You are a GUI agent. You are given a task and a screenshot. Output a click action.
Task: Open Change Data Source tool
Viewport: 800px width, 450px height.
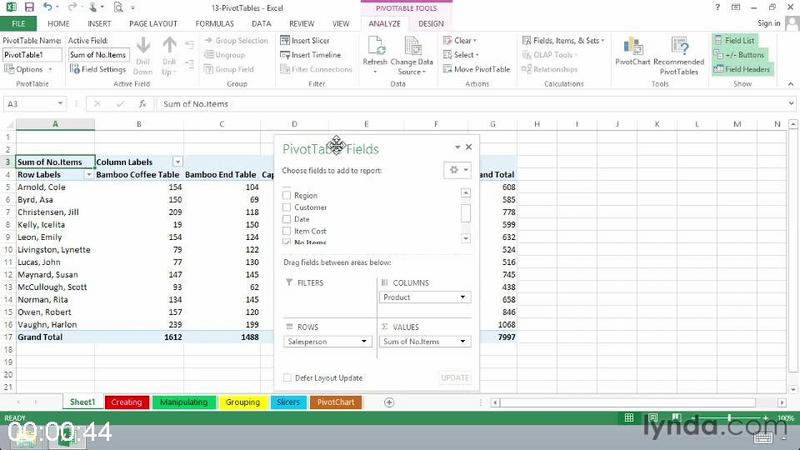[412, 56]
